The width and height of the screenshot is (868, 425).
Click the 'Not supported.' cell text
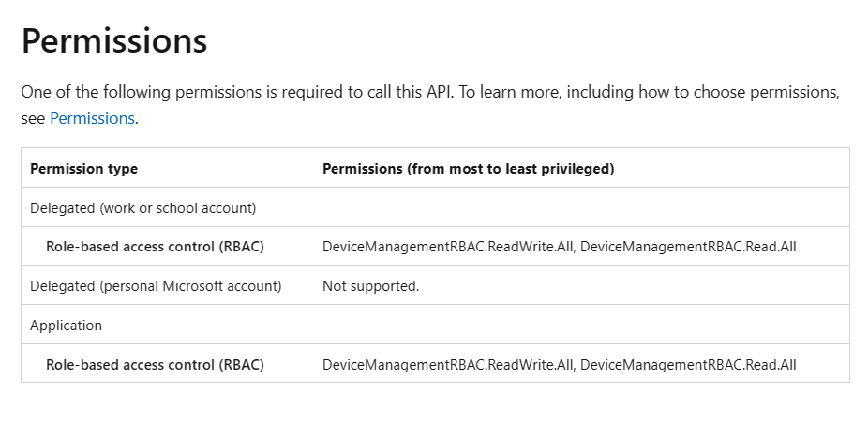[x=370, y=285]
